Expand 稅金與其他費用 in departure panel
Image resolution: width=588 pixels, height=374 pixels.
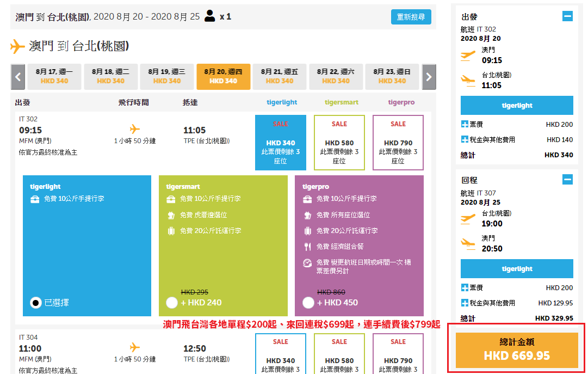pyautogui.click(x=465, y=140)
